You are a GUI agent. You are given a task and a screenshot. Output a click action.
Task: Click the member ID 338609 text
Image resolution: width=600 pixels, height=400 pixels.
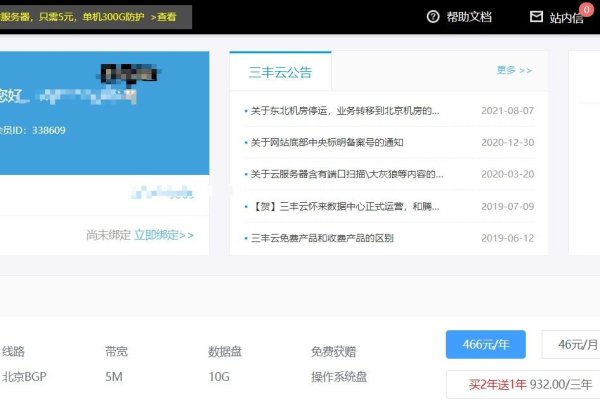pos(49,131)
